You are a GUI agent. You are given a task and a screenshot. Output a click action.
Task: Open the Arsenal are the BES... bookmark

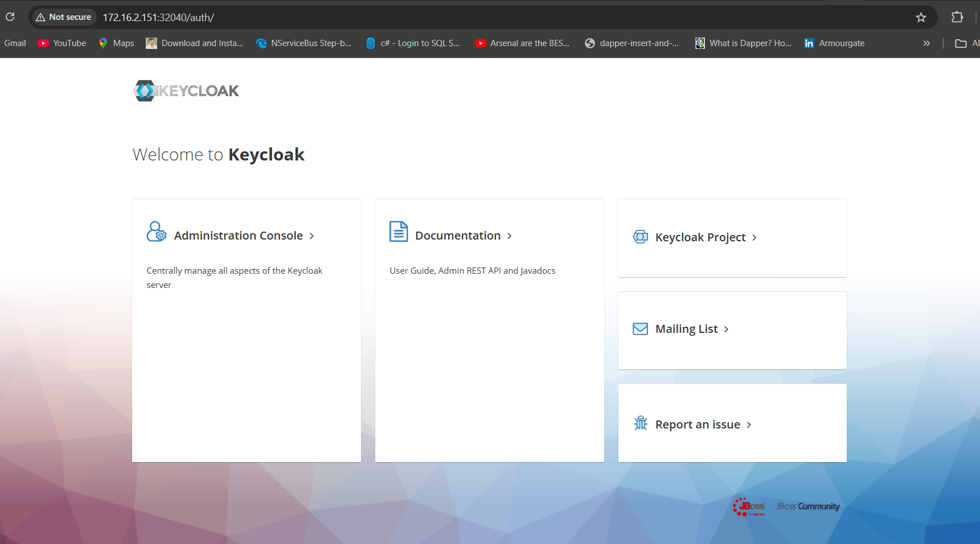[x=522, y=43]
